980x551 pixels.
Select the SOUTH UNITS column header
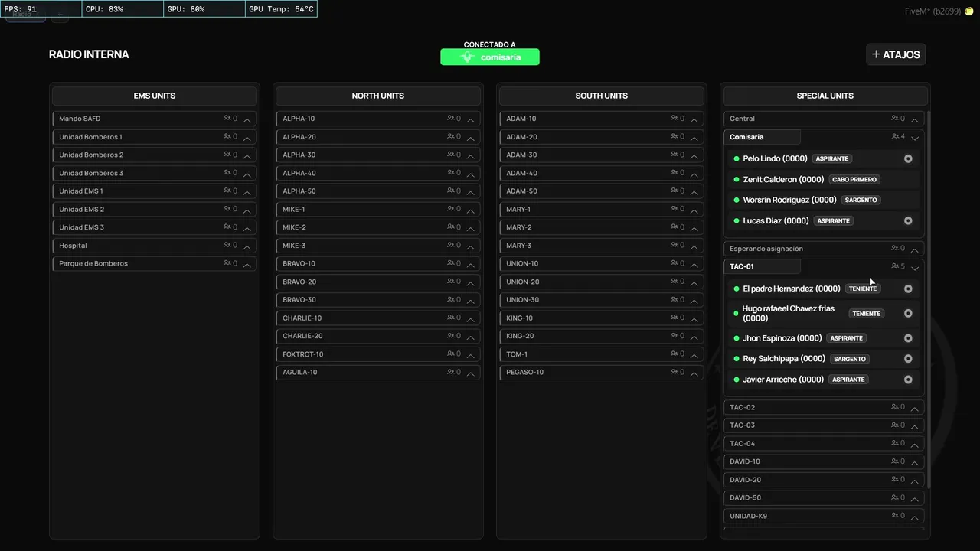pyautogui.click(x=602, y=96)
